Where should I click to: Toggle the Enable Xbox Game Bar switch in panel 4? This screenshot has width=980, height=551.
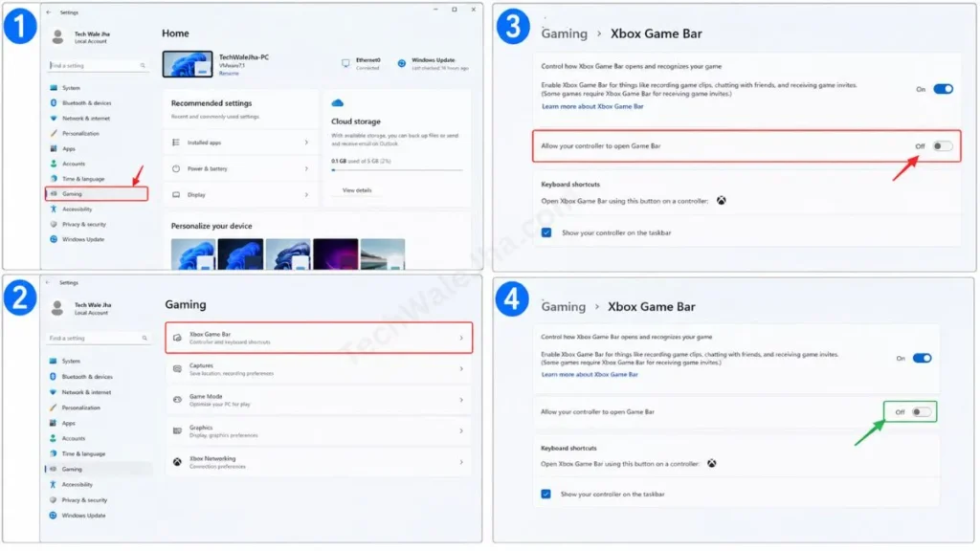click(923, 358)
